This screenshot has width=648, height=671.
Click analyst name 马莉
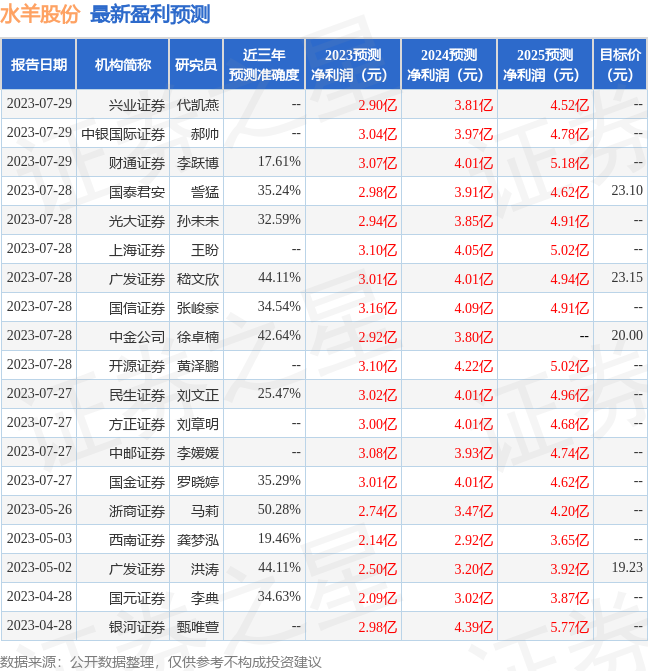[x=205, y=511]
